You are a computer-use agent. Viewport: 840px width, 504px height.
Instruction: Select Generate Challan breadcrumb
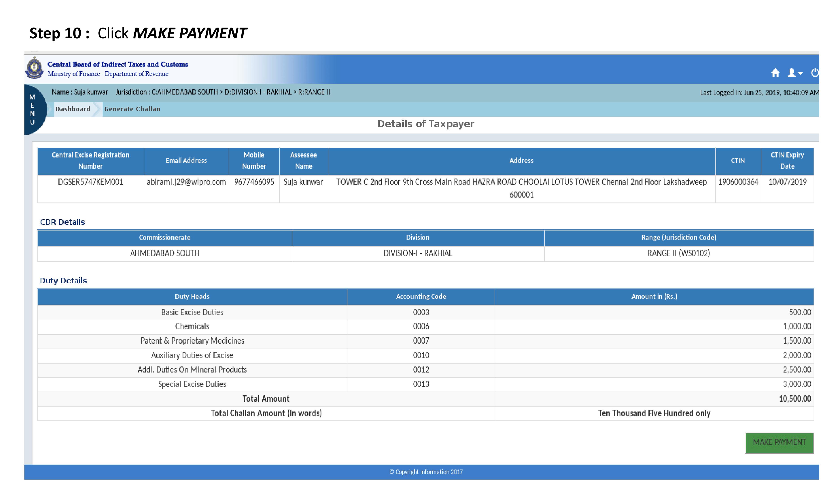point(132,109)
